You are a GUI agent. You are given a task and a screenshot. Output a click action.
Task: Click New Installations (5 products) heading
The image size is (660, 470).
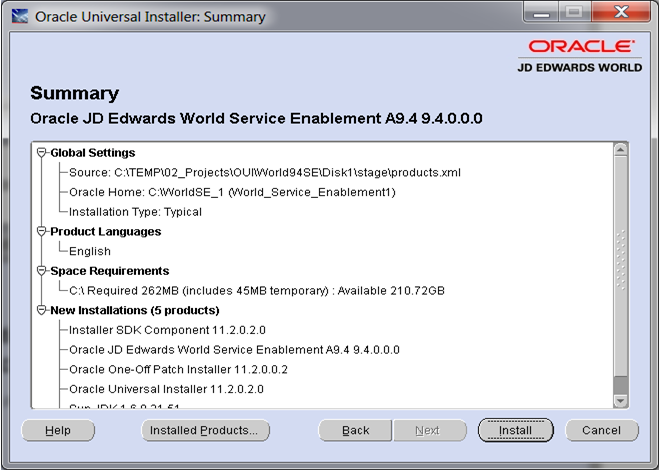click(135, 310)
